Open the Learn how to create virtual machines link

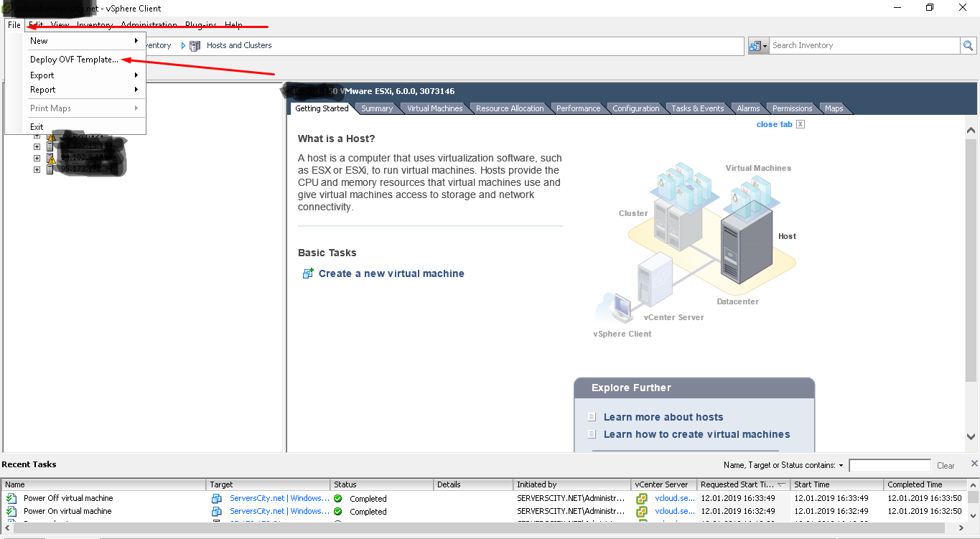pos(696,434)
